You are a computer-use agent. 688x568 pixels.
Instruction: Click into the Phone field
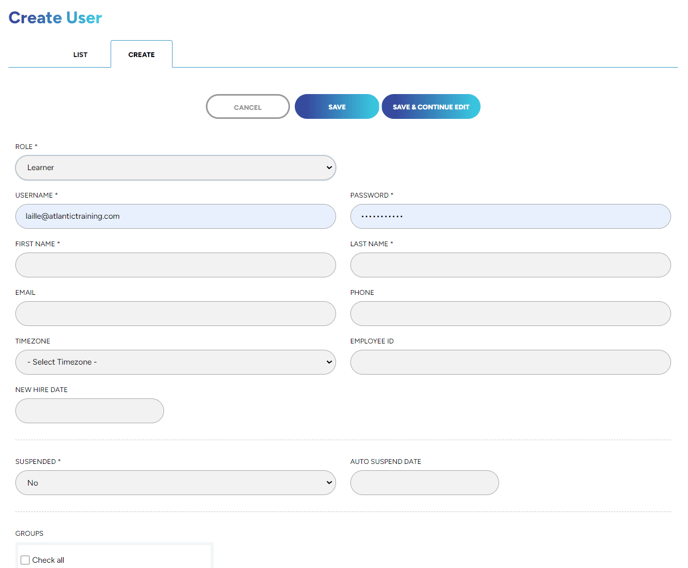510,314
